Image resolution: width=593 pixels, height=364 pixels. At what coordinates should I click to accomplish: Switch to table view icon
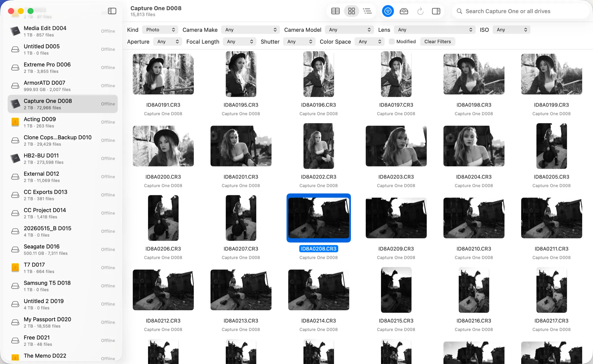tap(335, 11)
